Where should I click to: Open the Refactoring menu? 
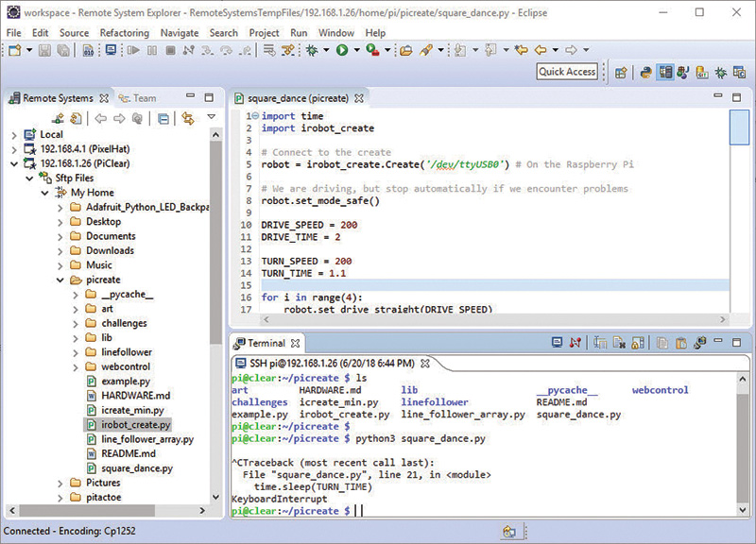125,33
